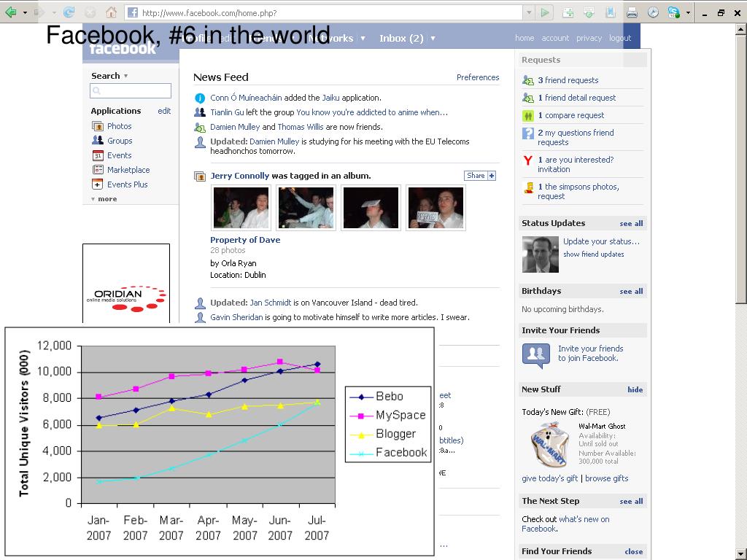Click give today's gift link
This screenshot has height=560, width=747.
coord(550,478)
